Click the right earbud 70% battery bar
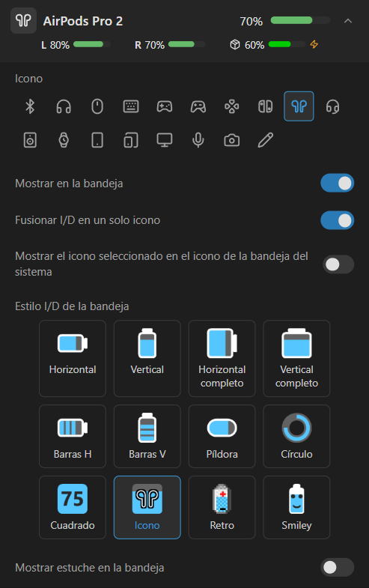This screenshot has width=369, height=588. [x=186, y=44]
